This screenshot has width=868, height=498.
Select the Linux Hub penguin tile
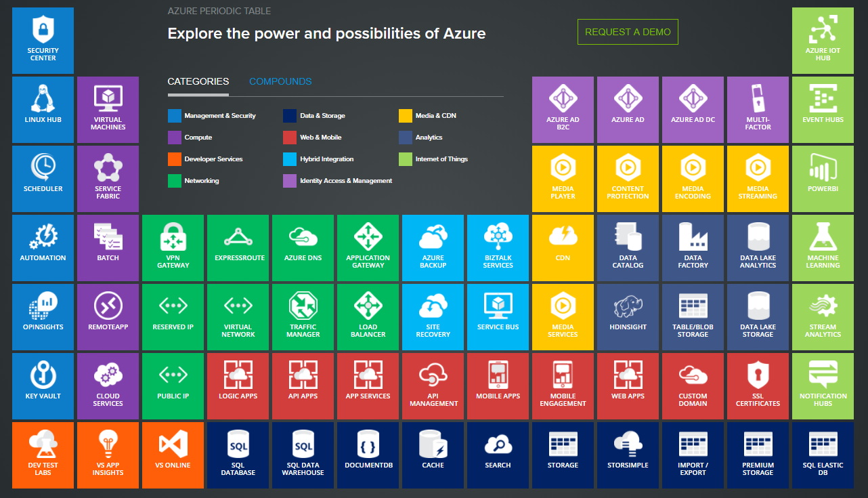tap(43, 109)
